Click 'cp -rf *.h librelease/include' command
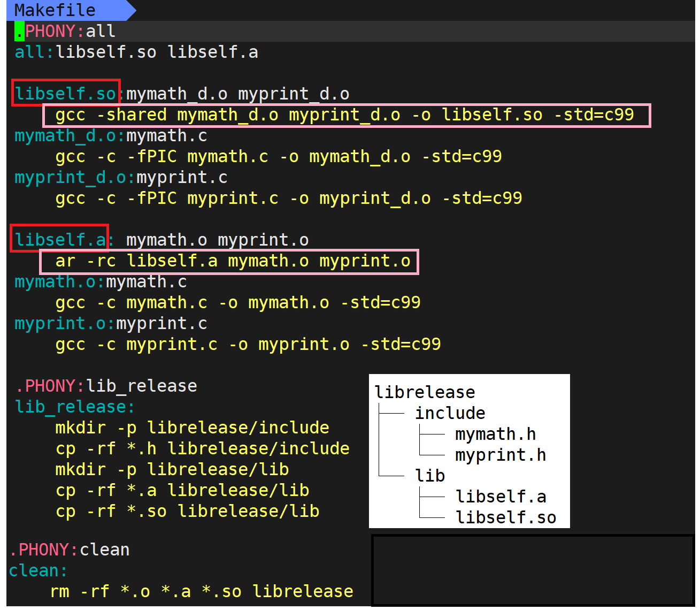This screenshot has height=610, width=700. [x=202, y=448]
